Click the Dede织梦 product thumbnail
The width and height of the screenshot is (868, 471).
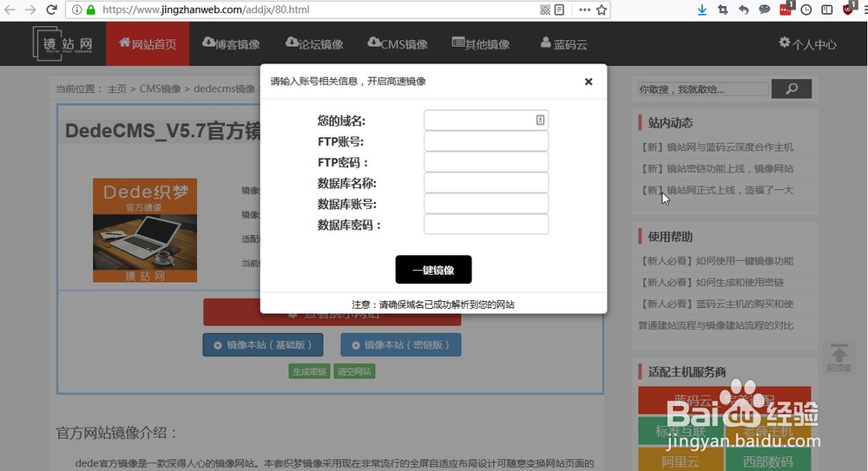point(145,230)
